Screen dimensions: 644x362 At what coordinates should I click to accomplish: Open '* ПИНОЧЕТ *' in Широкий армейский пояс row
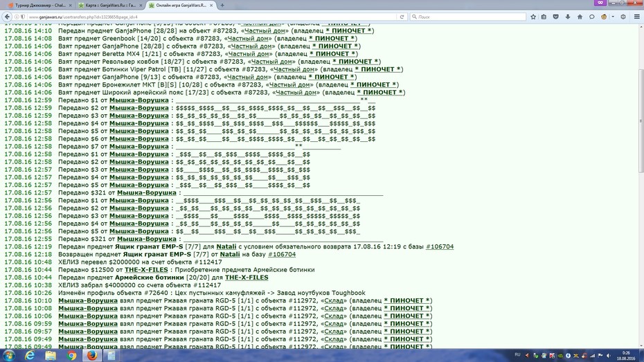pos(379,92)
